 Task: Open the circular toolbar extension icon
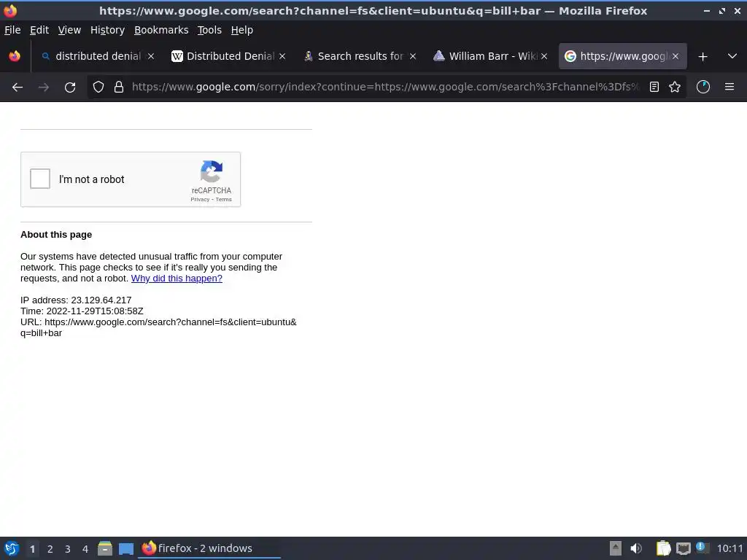pos(703,87)
